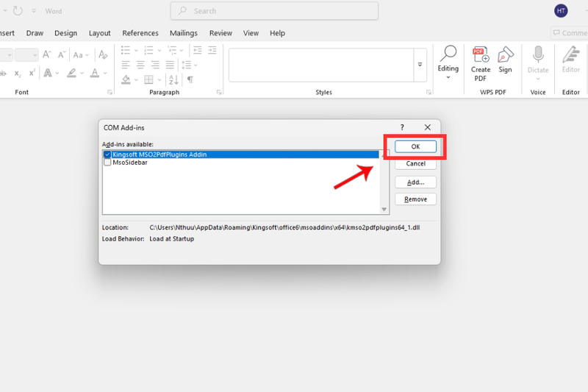The image size is (588, 392).
Task: Click the Numbering list icon
Action: coord(149,50)
